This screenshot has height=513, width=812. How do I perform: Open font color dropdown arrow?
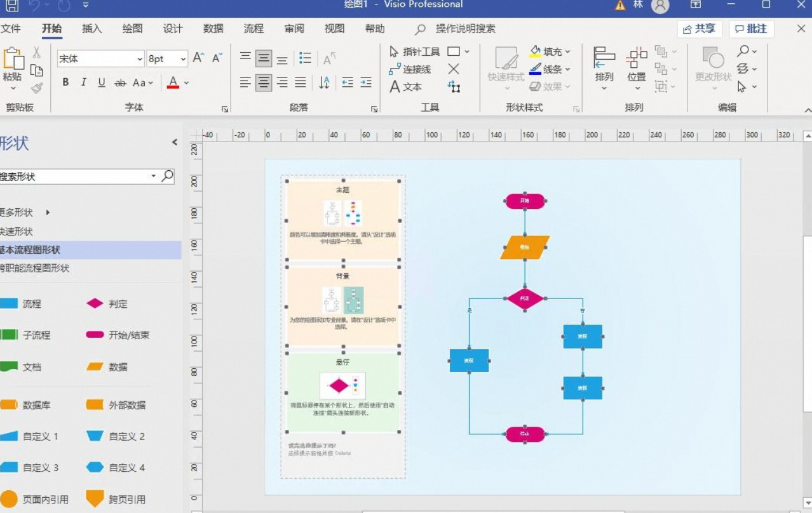click(187, 83)
